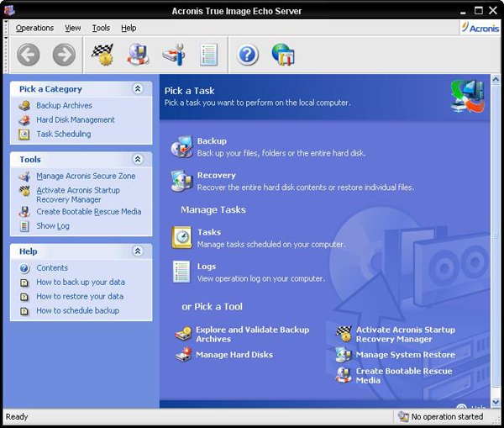Start the Backup task link
504x428 pixels.
[212, 141]
